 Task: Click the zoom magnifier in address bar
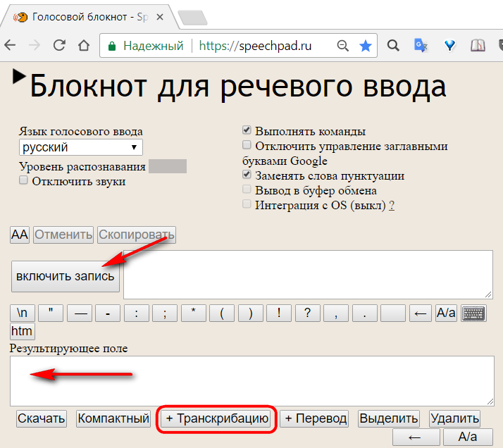point(342,46)
